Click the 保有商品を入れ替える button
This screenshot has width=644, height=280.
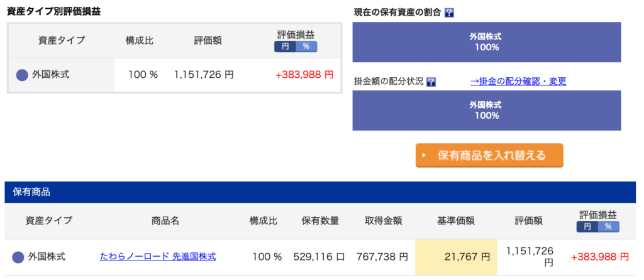[x=489, y=155]
